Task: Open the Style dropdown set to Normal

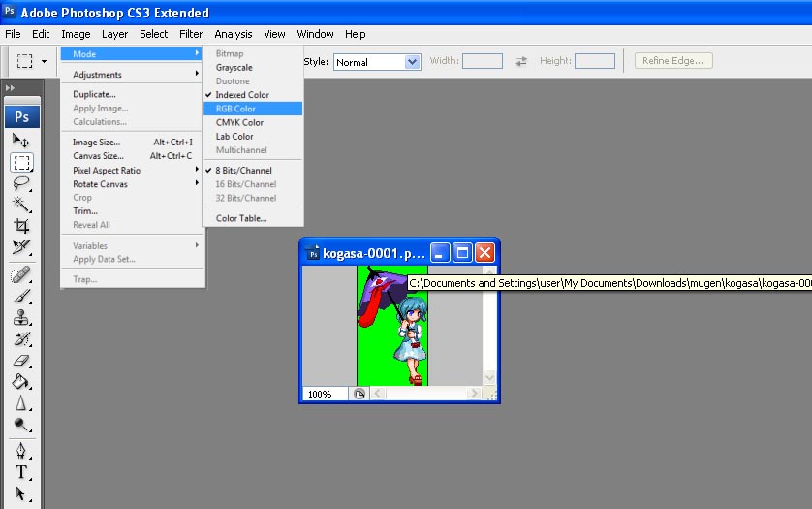Action: pos(377,62)
